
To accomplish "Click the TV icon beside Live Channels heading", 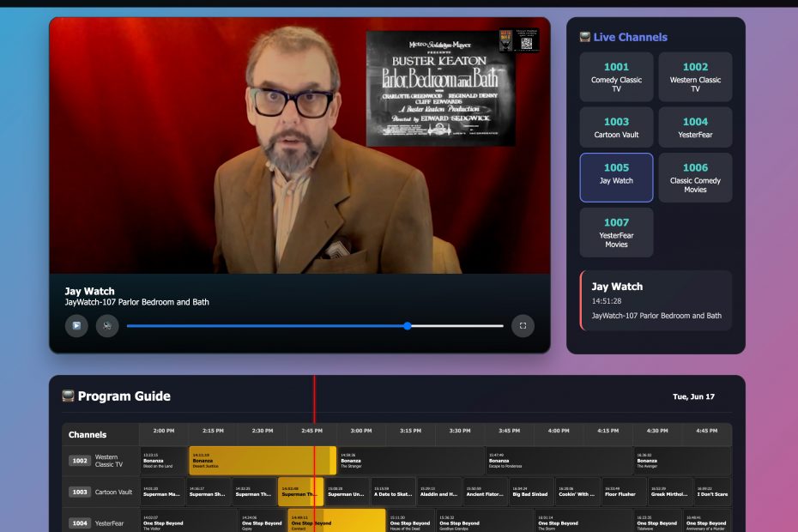I will [587, 36].
